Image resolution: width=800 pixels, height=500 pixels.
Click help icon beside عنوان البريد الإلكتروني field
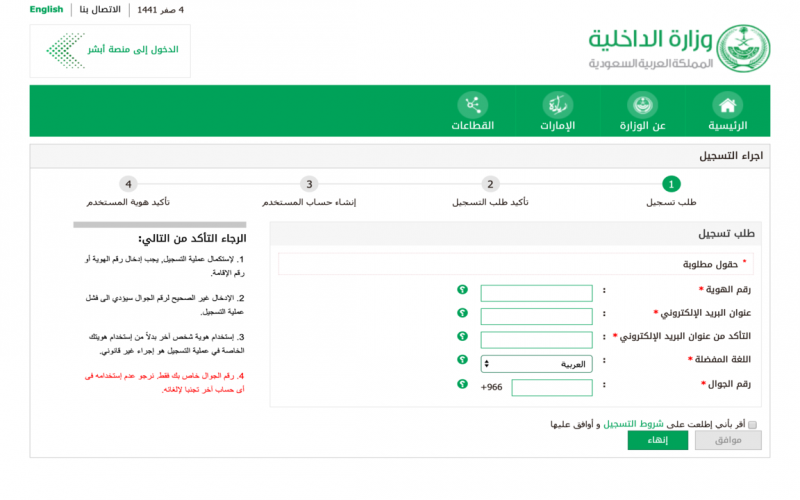[462, 313]
